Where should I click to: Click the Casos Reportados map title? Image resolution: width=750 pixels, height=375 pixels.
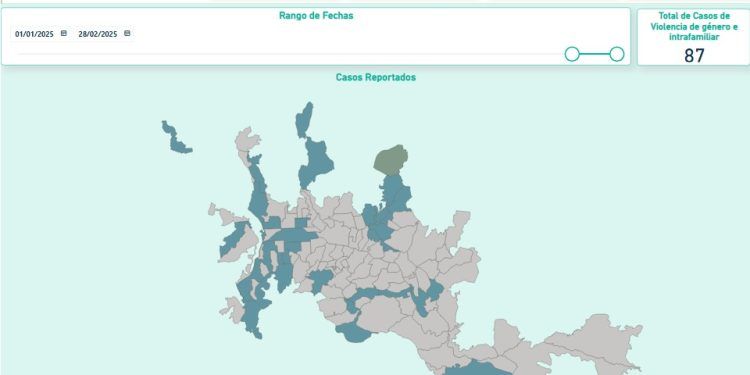click(375, 77)
